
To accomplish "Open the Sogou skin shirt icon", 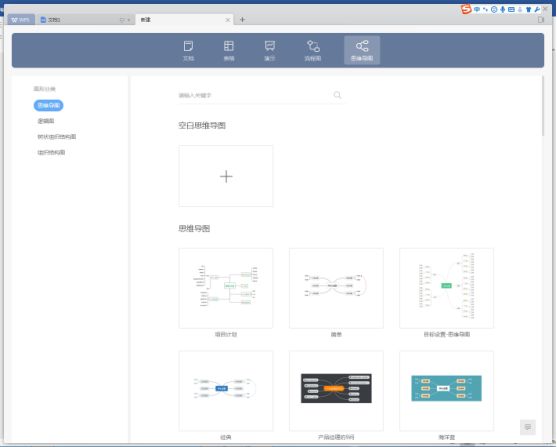I will click(x=529, y=10).
